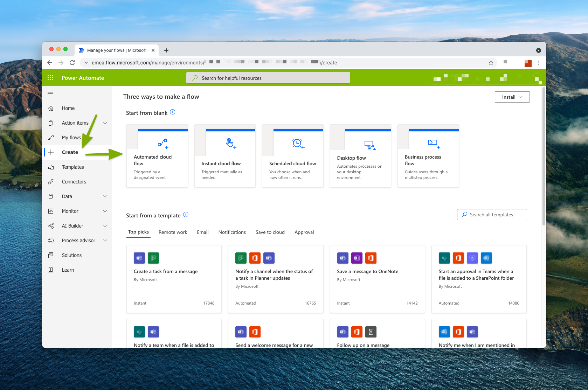This screenshot has width=588, height=390.
Task: Click the Search for helpful resources field
Action: [268, 78]
